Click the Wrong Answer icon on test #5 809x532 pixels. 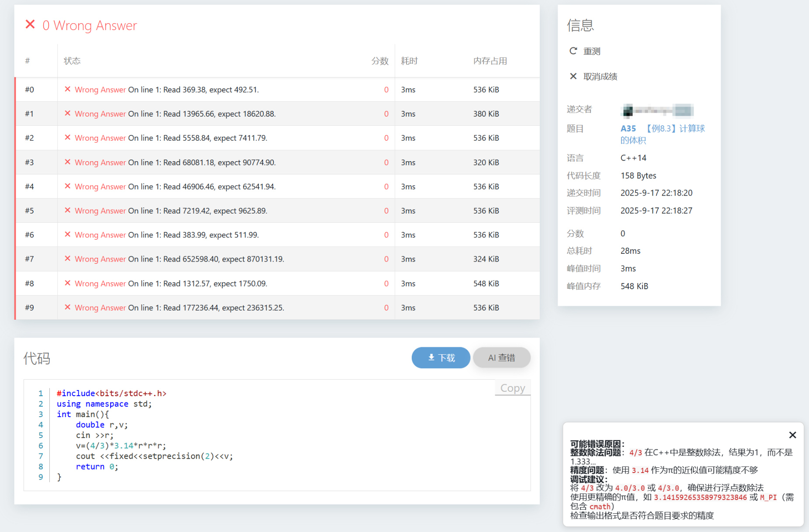click(x=68, y=211)
